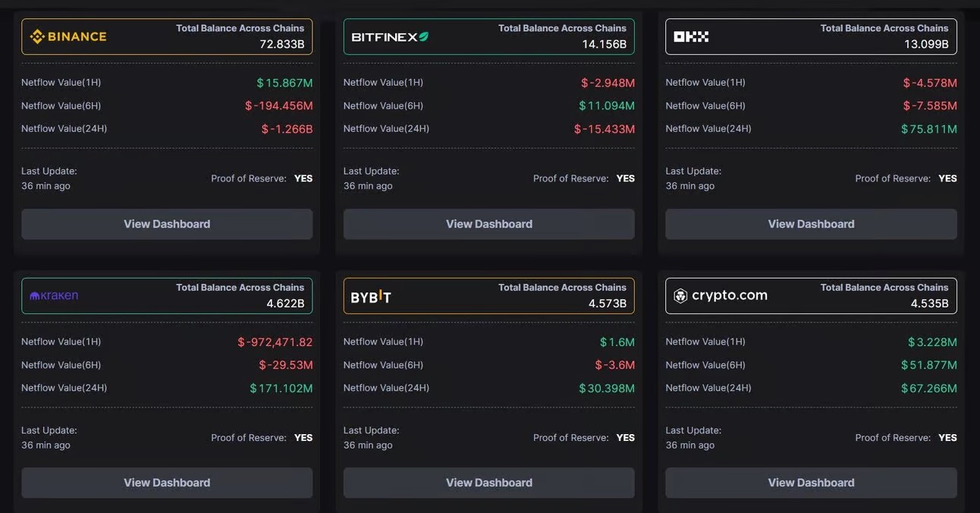Click the Binance logo icon
Image resolution: width=980 pixels, height=513 pixels.
(x=37, y=36)
